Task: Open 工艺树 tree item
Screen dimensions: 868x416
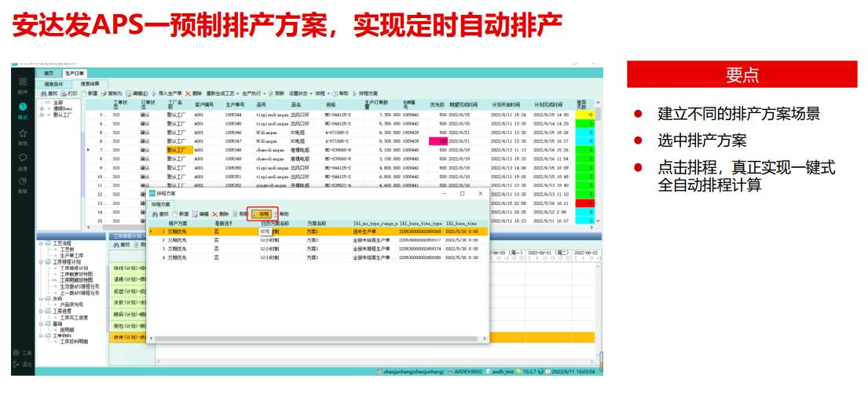Action: coord(67,250)
